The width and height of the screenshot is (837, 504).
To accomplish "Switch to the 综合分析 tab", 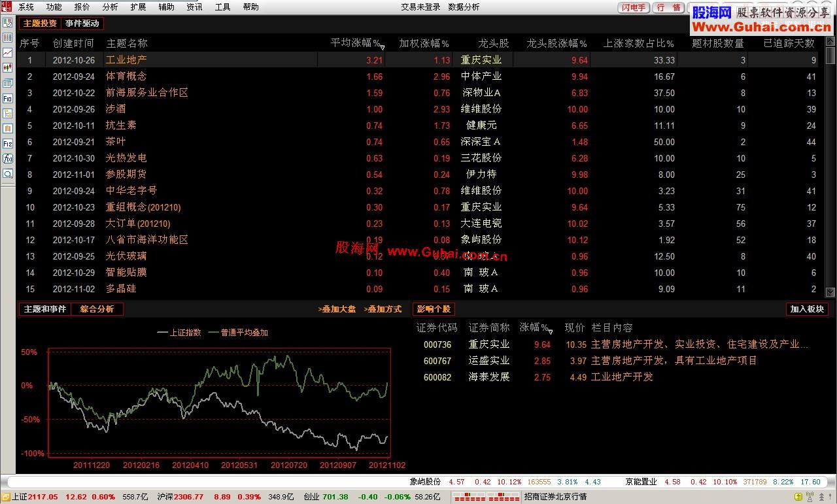I will pos(97,309).
